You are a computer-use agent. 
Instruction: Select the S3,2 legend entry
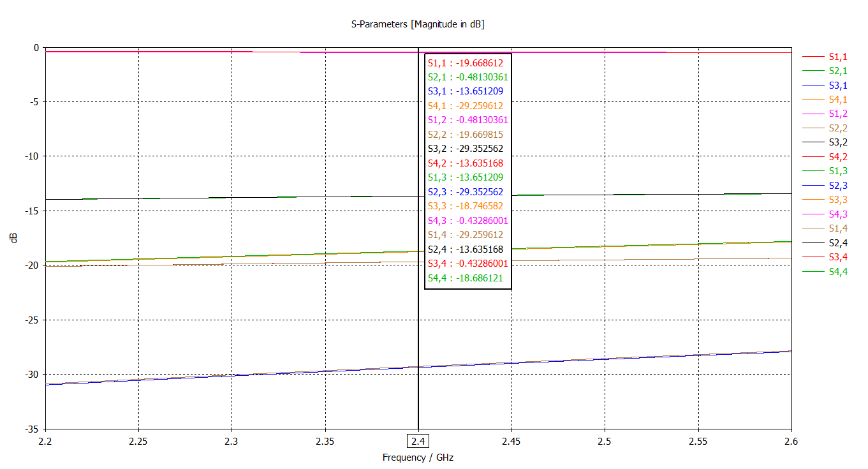pyautogui.click(x=837, y=142)
